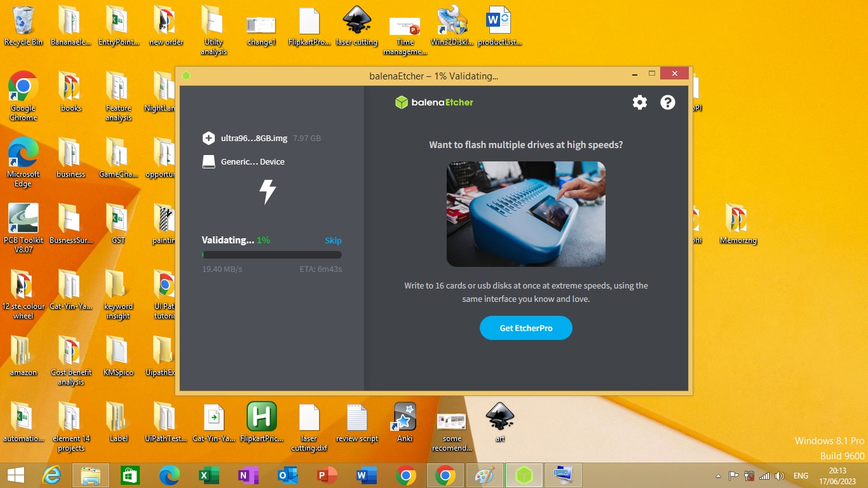Skip the validation step
The height and width of the screenshot is (488, 868).
[333, 240]
